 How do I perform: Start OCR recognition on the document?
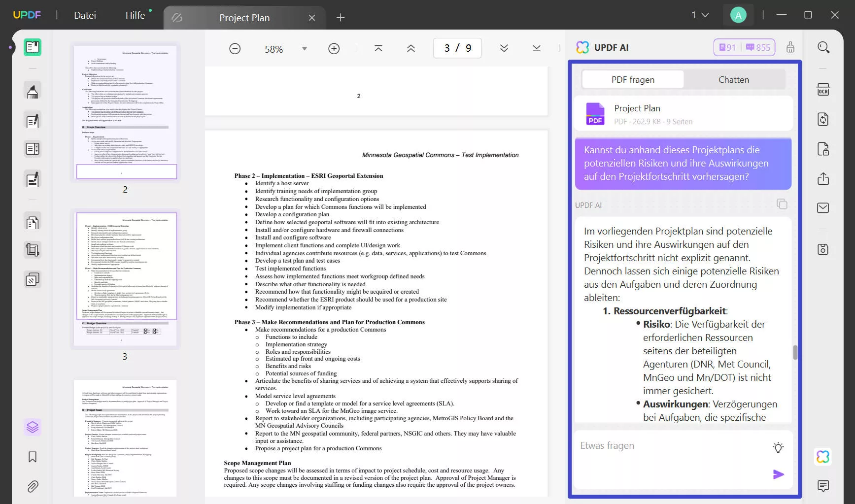pyautogui.click(x=823, y=90)
